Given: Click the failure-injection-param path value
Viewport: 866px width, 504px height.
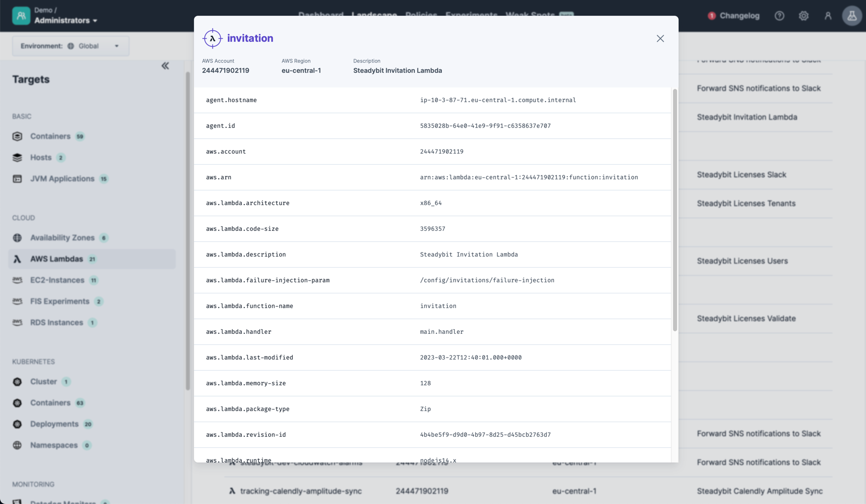Looking at the screenshot, I should 487,280.
